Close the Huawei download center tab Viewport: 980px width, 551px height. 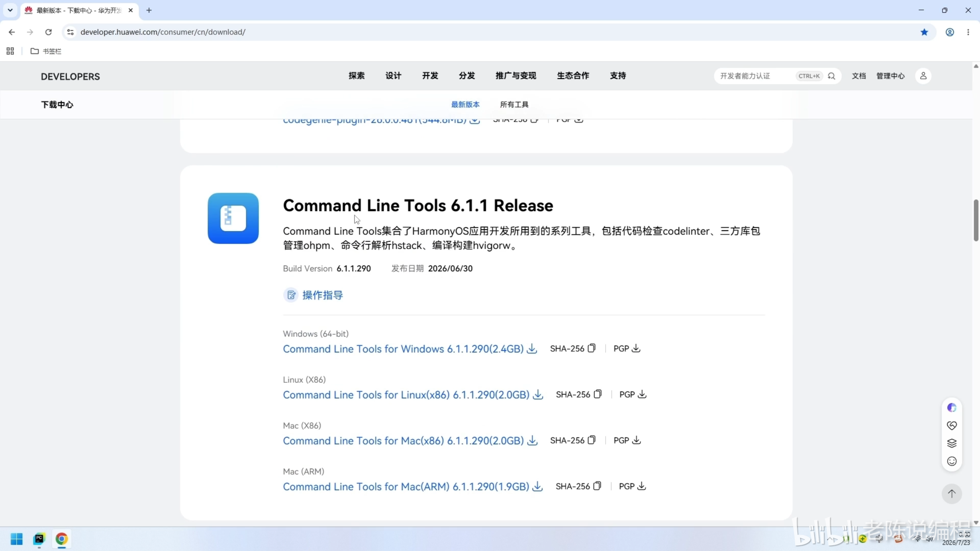(x=131, y=10)
